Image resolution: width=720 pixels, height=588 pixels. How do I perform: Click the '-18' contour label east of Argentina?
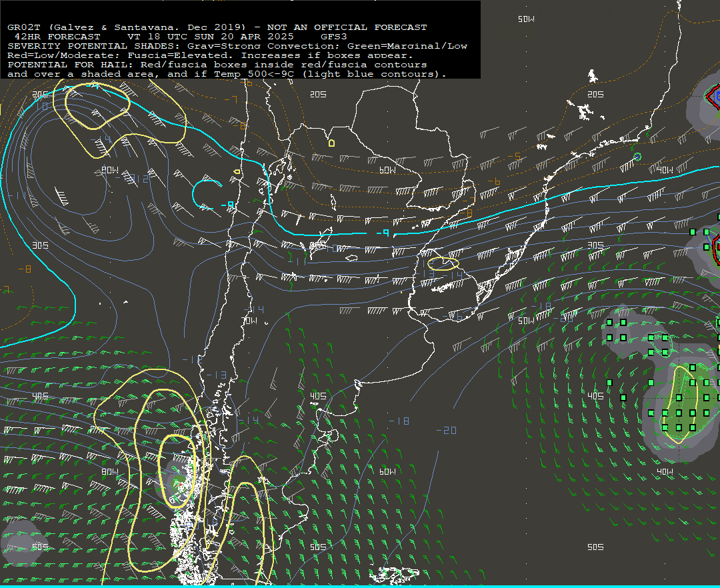[399, 421]
